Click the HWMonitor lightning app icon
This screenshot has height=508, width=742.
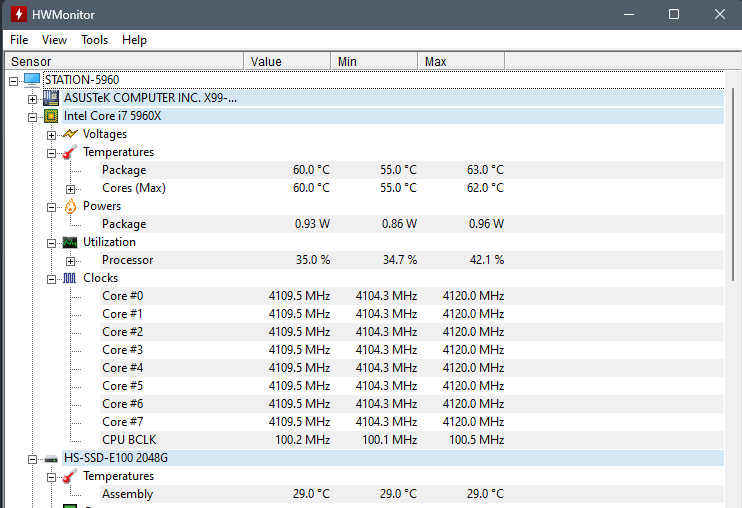click(x=19, y=14)
